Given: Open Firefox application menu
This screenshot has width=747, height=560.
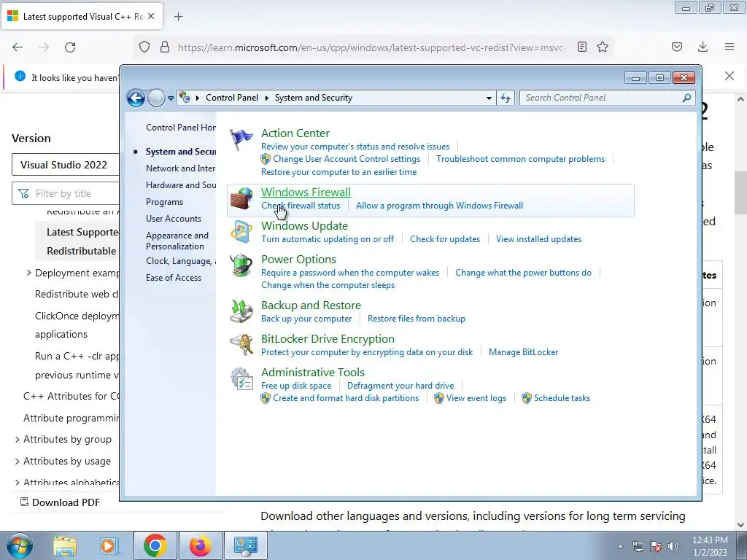Looking at the screenshot, I should click(x=729, y=47).
